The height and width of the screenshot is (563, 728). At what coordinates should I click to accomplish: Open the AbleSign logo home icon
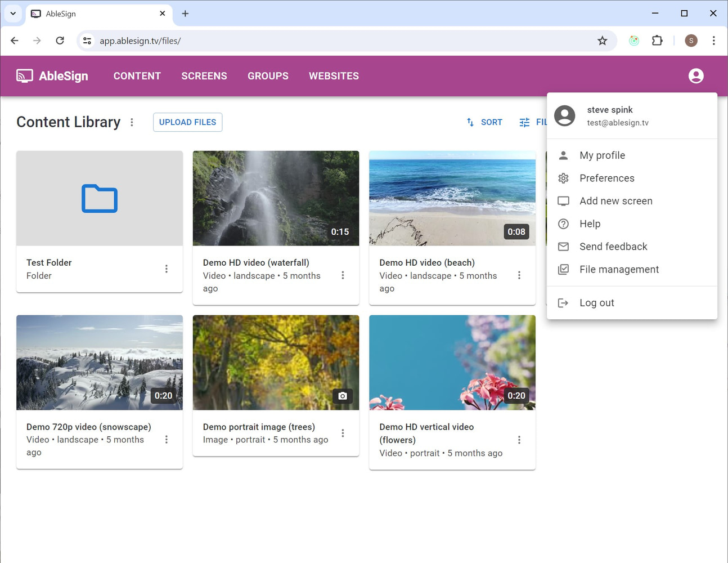[24, 75]
